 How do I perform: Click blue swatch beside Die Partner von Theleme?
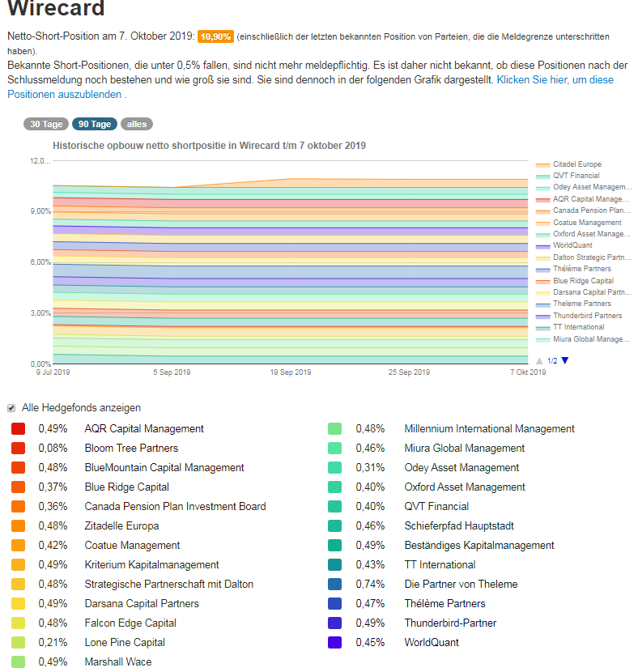point(334,584)
